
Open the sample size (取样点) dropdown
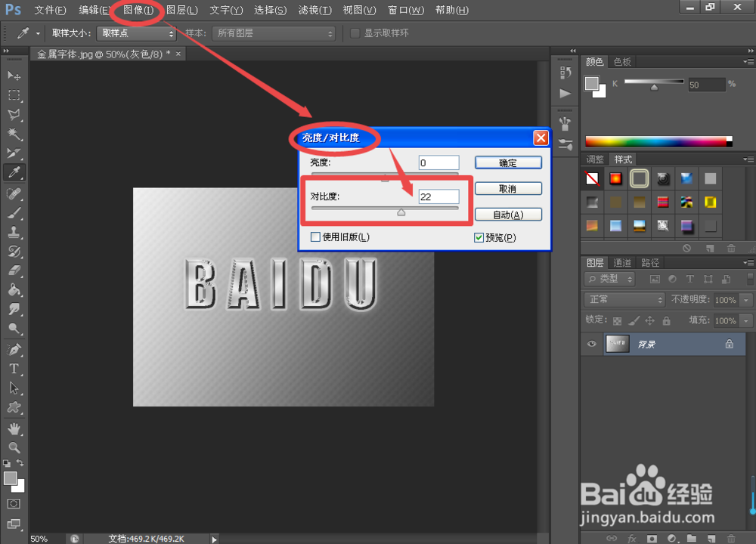point(136,33)
